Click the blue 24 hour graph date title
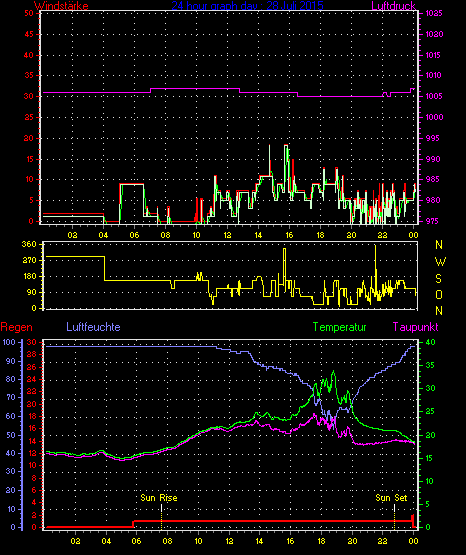The image size is (466, 555). (x=247, y=6)
